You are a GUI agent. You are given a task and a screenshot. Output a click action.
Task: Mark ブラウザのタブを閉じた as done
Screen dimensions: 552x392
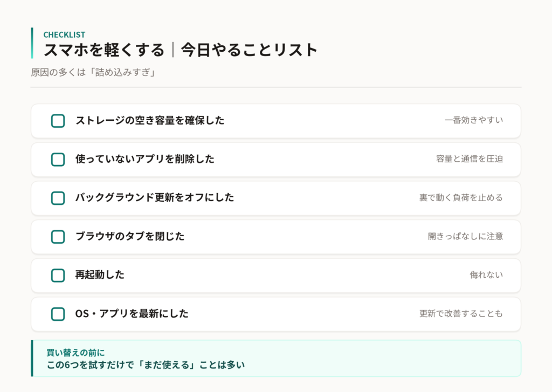[58, 237]
